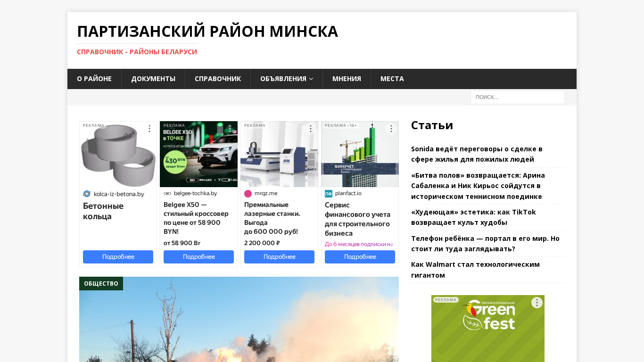Open the Как Walmart стал технологическим гигантом article
This screenshot has height=362, width=644.
(x=475, y=270)
